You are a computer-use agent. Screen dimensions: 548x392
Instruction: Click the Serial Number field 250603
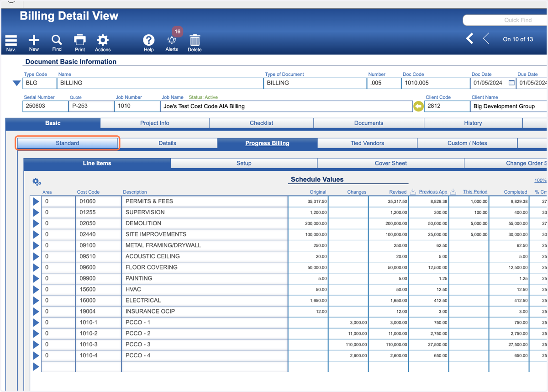[45, 106]
